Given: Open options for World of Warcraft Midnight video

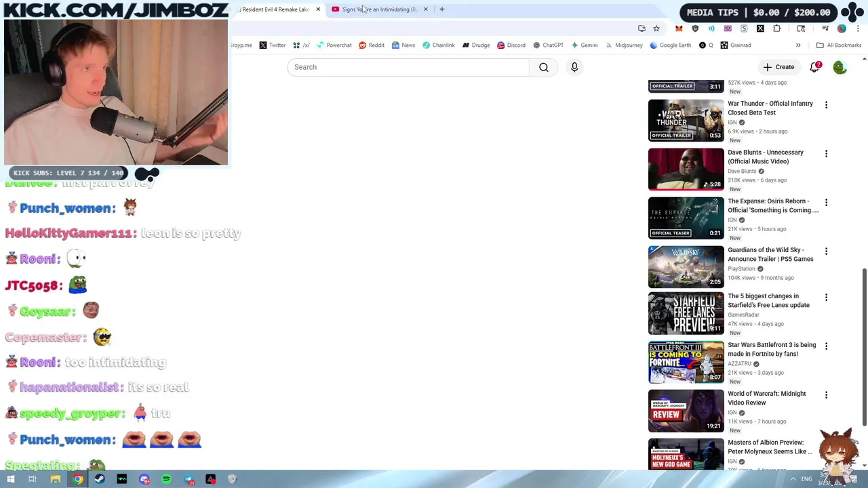Looking at the screenshot, I should [x=826, y=395].
